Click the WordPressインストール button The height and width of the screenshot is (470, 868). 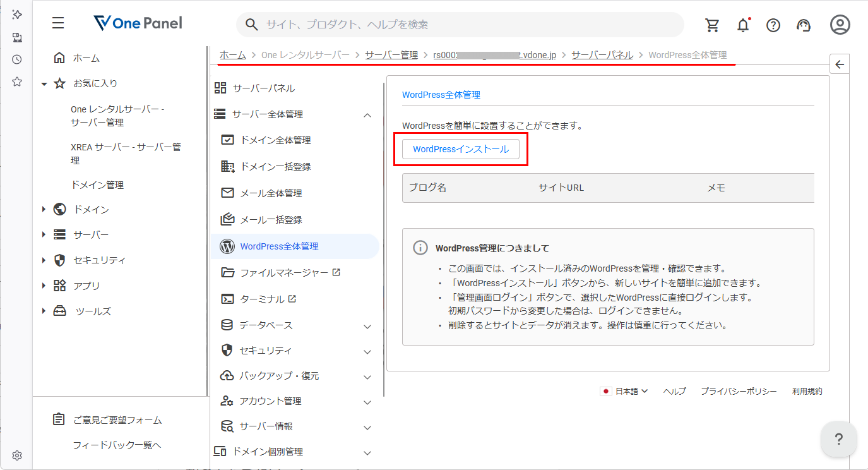[460, 149]
